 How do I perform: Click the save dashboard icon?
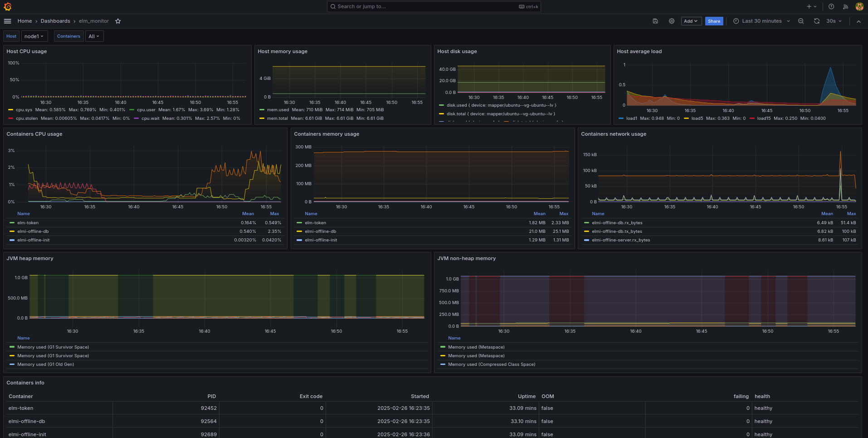[655, 21]
